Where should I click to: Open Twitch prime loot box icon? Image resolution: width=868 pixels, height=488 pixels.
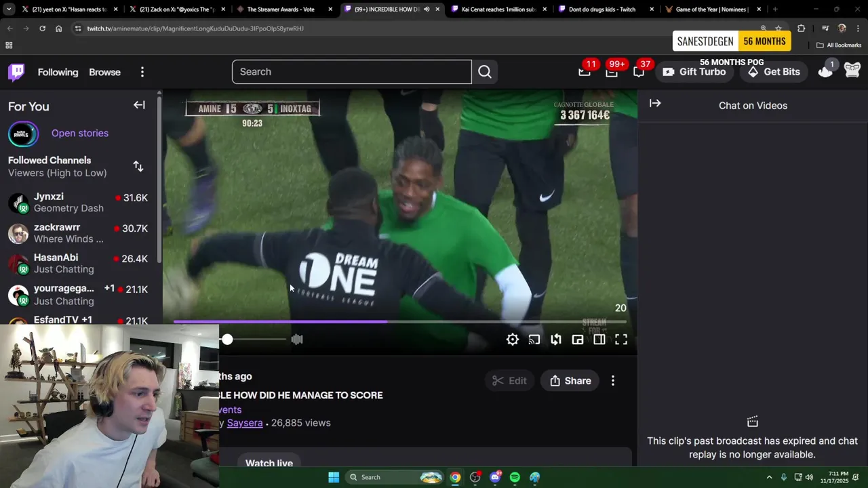585,71
